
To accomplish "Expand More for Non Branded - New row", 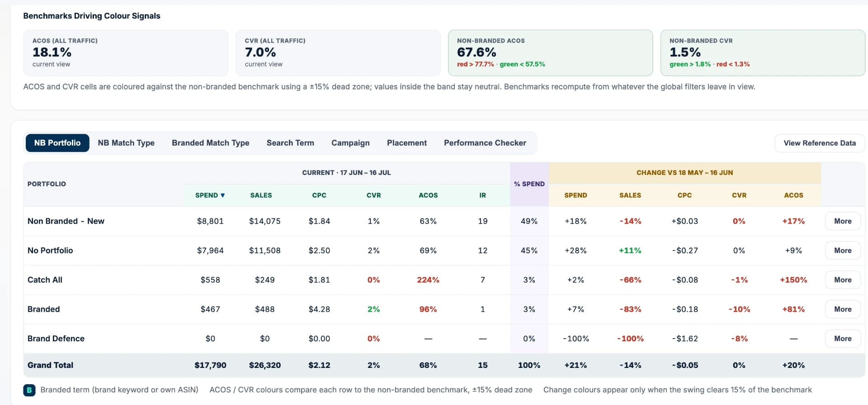I will pos(843,221).
